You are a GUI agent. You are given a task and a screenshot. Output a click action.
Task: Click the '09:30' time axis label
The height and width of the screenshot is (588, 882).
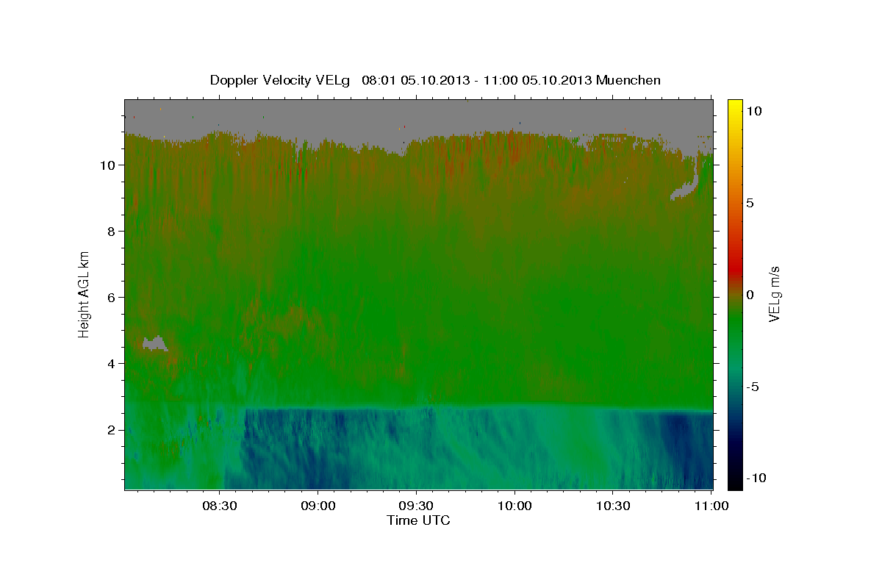416,506
